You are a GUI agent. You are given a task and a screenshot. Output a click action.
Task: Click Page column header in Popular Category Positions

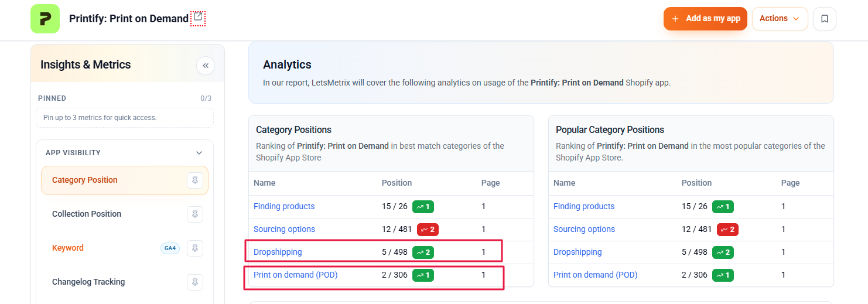(791, 183)
